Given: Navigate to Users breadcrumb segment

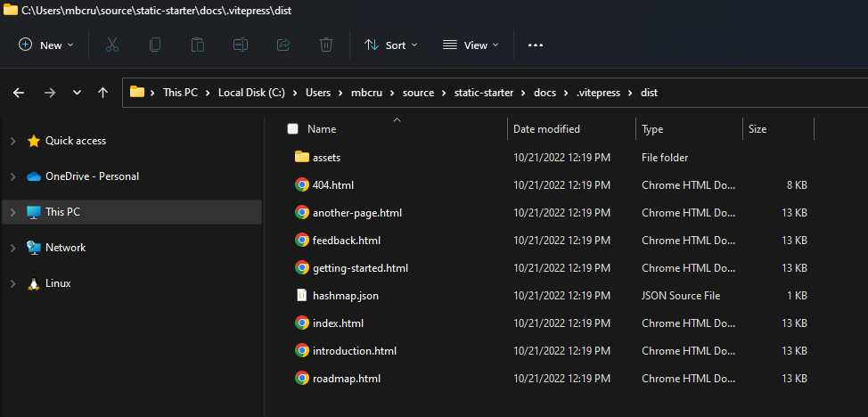Looking at the screenshot, I should (318, 93).
